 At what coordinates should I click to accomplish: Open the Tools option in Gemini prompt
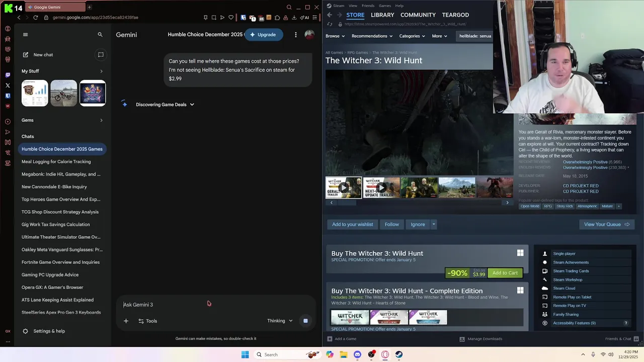(147, 321)
